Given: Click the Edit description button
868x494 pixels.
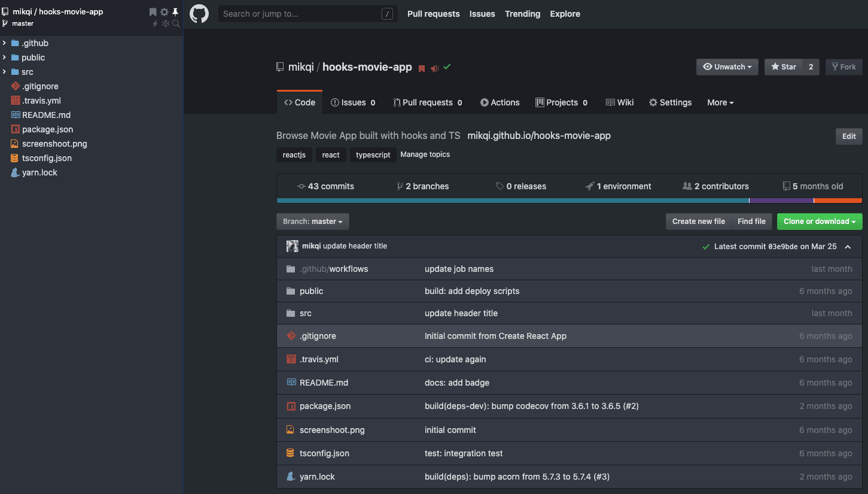Looking at the screenshot, I should 849,137.
